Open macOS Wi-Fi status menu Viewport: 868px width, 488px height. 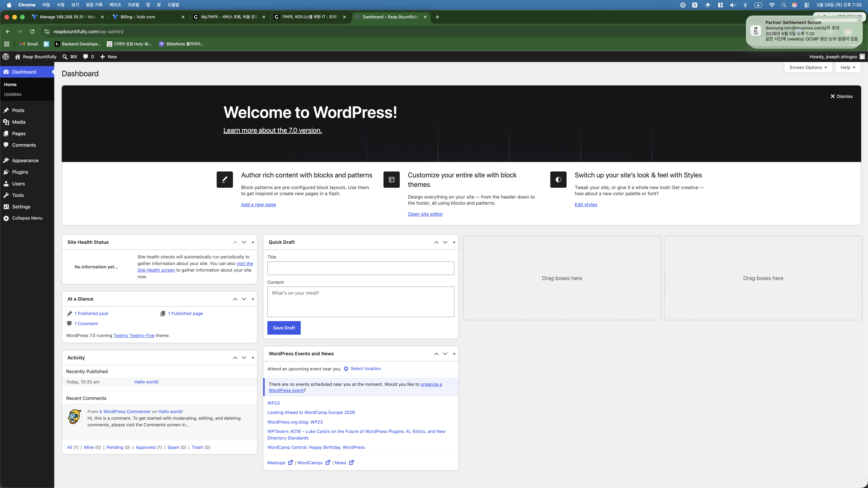[x=772, y=5]
